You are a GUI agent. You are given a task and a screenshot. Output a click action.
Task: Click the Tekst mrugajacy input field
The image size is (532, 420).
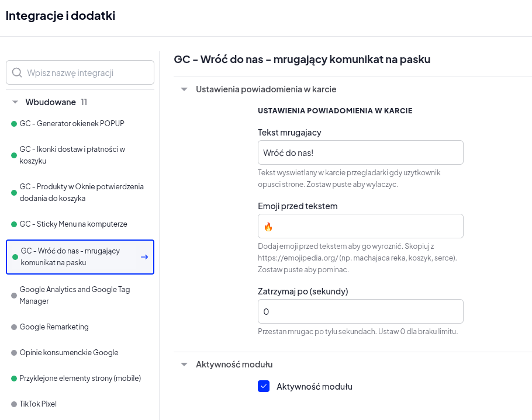(x=360, y=152)
